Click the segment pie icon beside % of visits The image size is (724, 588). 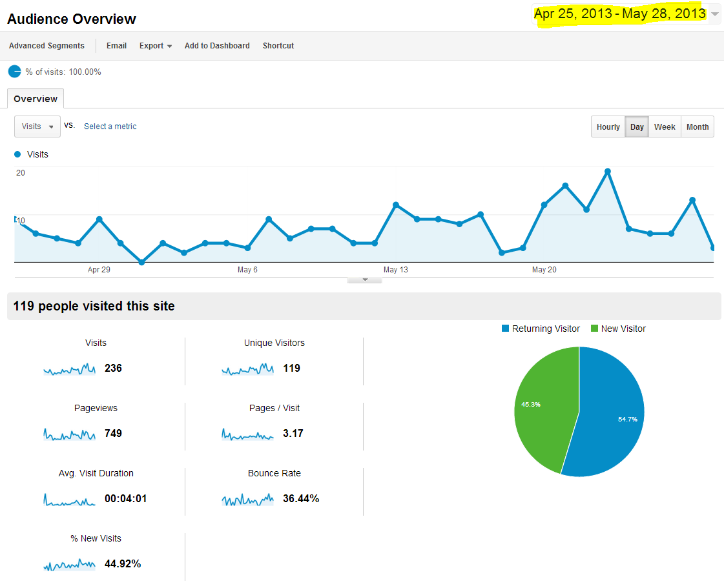tap(14, 72)
